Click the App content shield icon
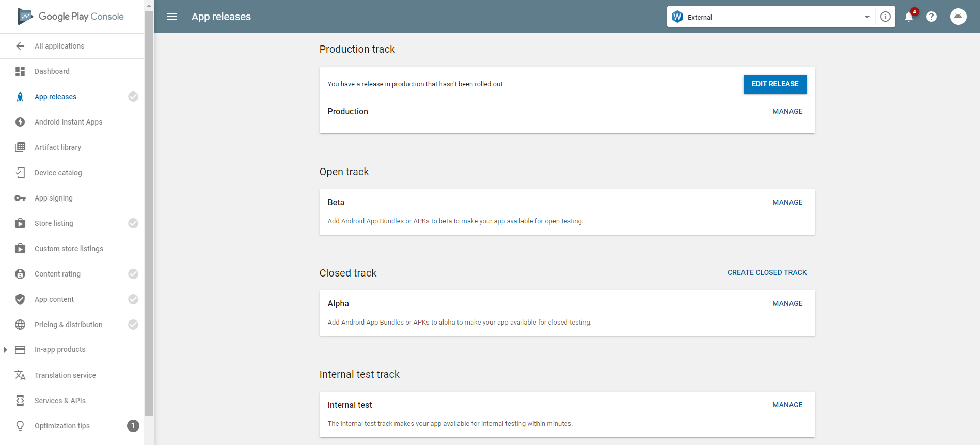 pos(20,299)
